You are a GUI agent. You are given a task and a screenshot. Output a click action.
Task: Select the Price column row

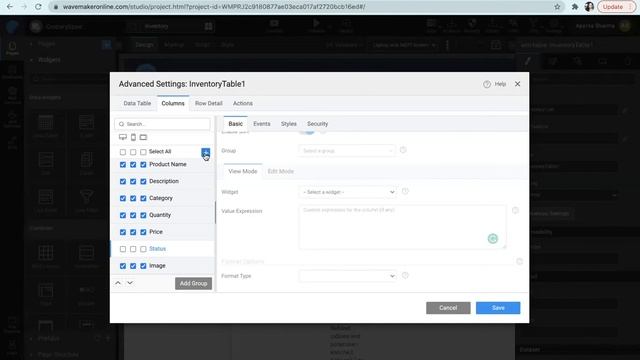162,232
